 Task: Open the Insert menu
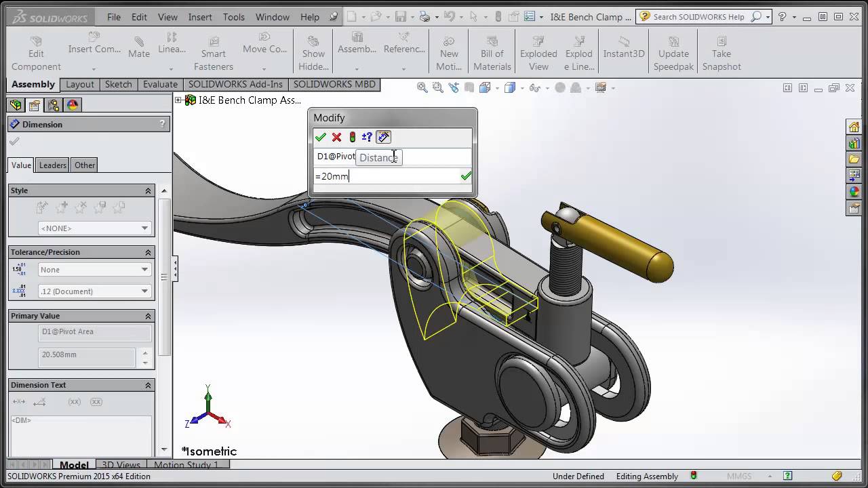(200, 17)
